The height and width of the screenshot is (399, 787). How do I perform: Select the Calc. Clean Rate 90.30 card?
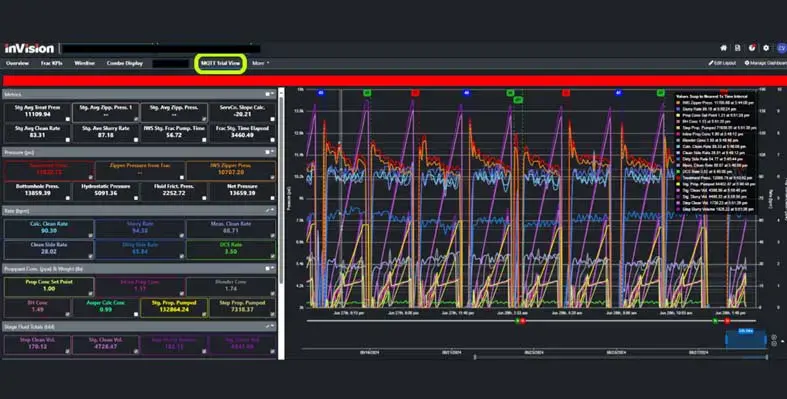point(49,228)
